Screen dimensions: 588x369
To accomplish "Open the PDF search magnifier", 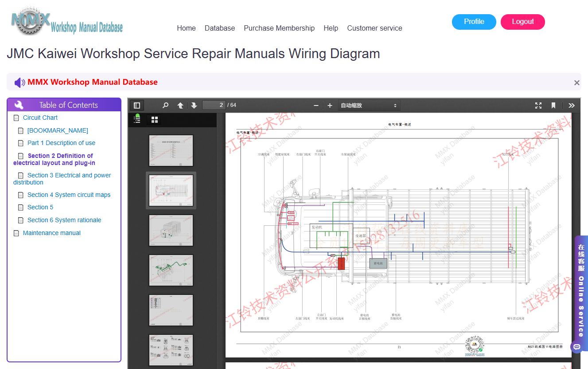I will [165, 106].
